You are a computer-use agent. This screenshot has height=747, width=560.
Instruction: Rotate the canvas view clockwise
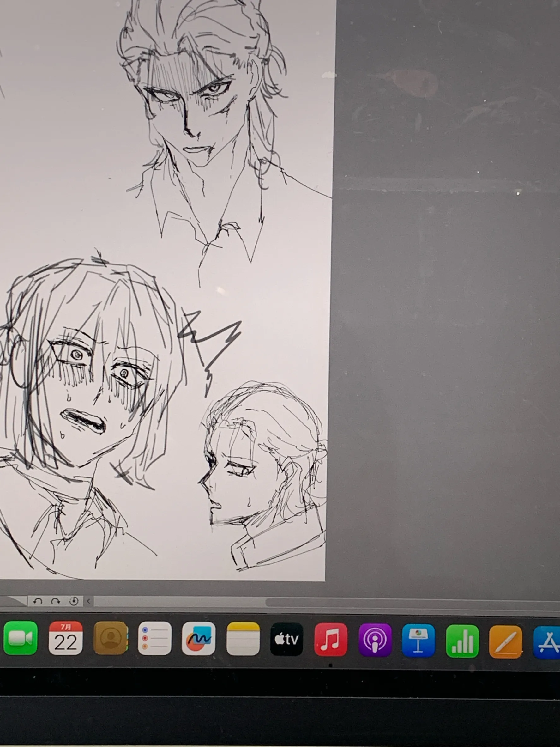(55, 601)
